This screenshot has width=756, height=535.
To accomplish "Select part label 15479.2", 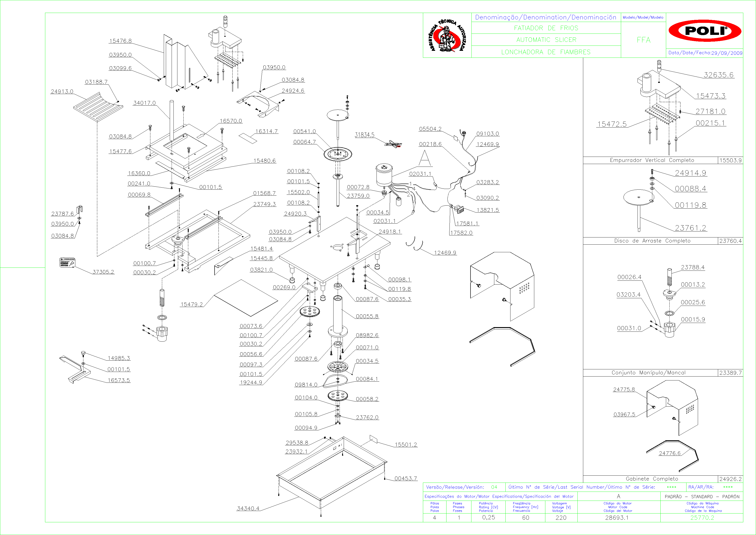I will tap(192, 304).
